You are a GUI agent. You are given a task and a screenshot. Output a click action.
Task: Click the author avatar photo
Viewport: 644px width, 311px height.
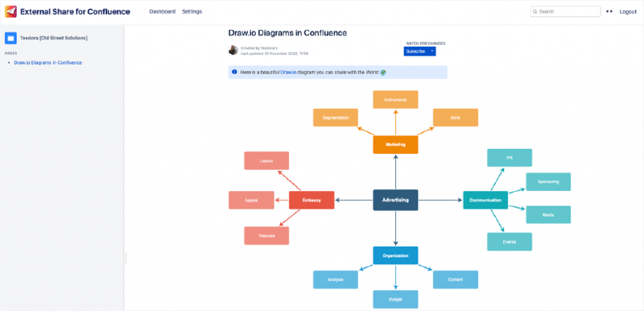(x=233, y=50)
